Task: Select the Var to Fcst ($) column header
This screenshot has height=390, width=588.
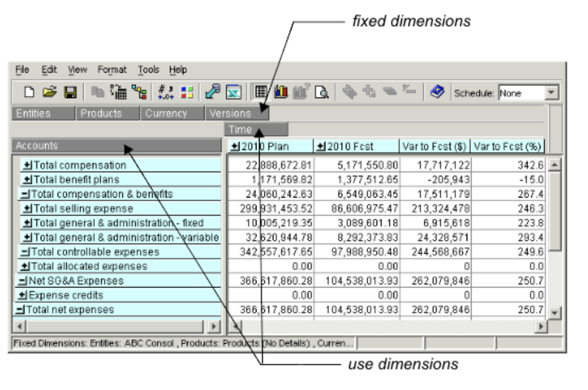Action: (434, 146)
